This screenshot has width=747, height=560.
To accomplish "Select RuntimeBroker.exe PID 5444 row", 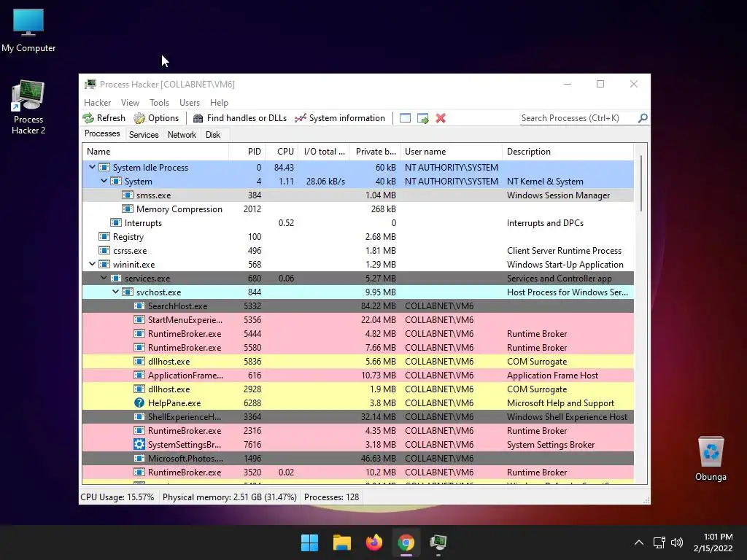I will [x=357, y=334].
